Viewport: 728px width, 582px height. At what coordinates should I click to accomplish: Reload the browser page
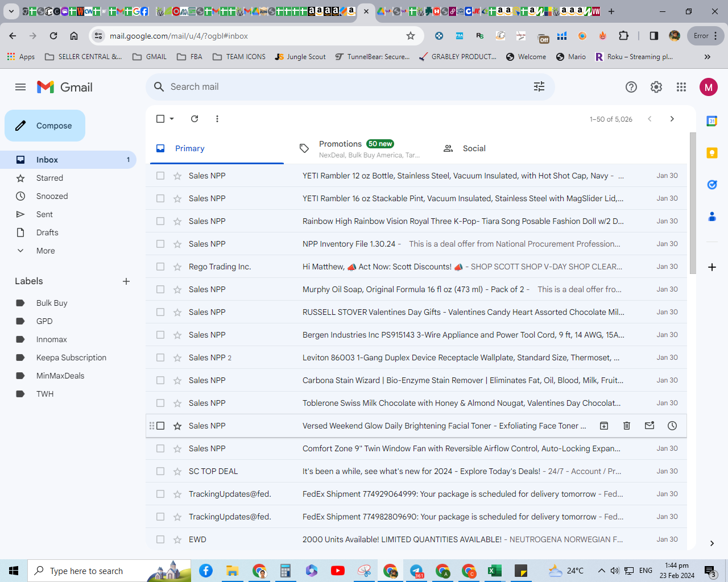(x=53, y=36)
